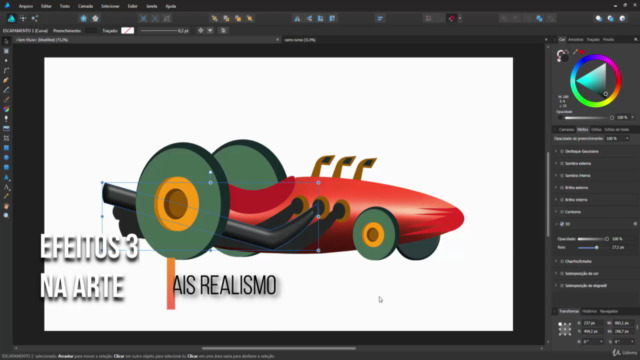
Task: Enable the Sobreposição de cor checkbox
Action: (562, 273)
